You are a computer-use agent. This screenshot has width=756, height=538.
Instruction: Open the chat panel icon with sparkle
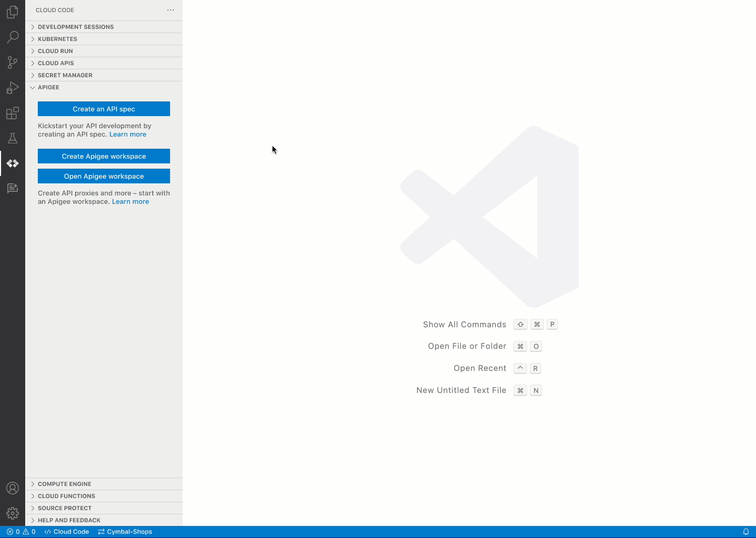click(13, 189)
